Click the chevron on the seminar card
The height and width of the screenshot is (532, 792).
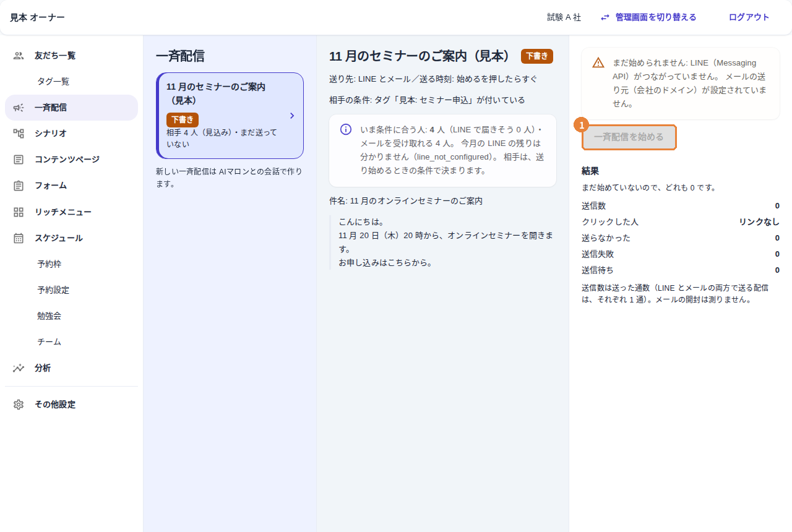point(292,116)
